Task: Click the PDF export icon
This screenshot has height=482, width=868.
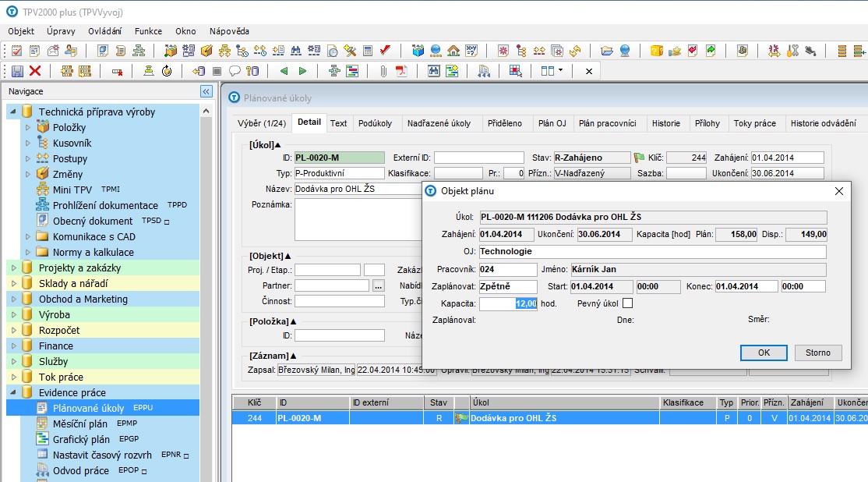Action: (x=400, y=71)
